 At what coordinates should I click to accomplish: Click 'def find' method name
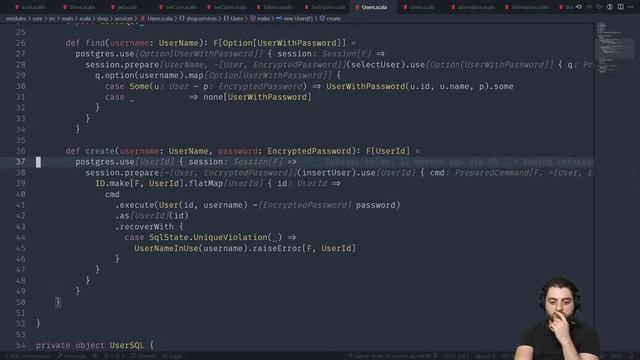pos(95,43)
